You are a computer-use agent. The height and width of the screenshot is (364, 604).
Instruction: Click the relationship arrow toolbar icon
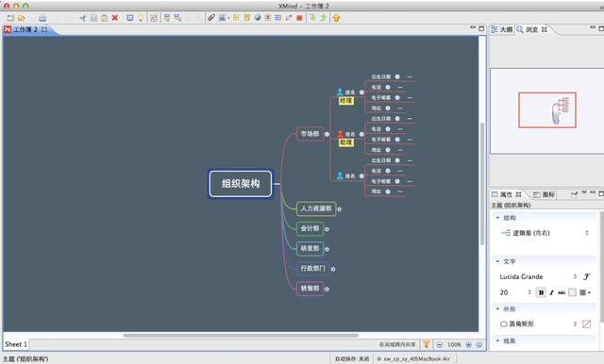coord(289,18)
